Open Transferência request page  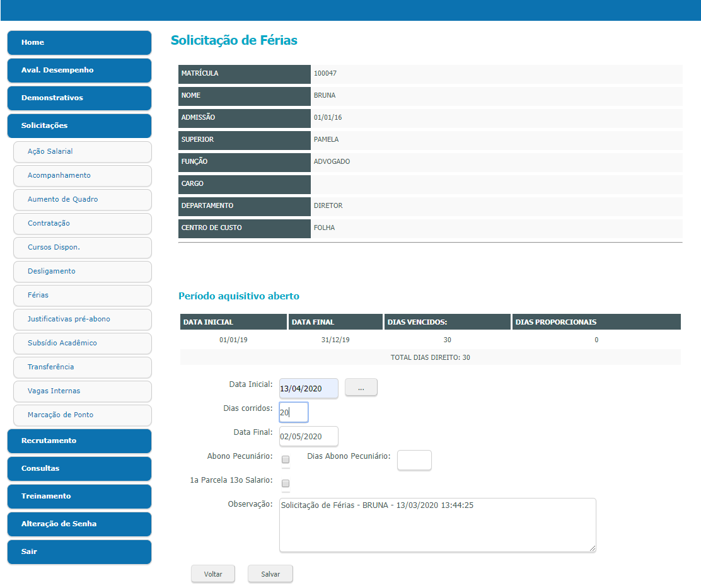[82, 367]
